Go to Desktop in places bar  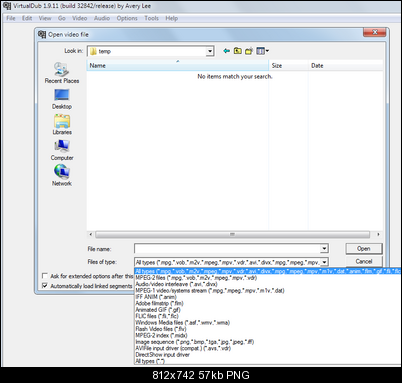point(62,99)
